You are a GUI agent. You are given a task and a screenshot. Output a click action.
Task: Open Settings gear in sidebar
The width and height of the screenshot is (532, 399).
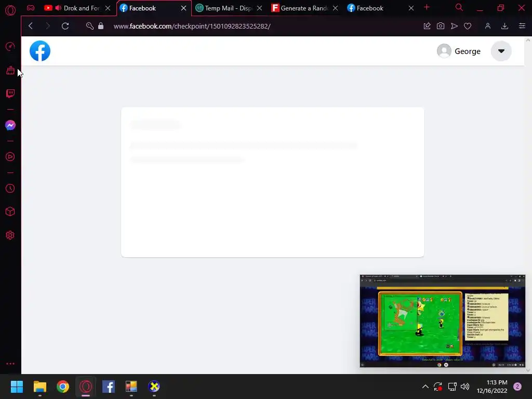coord(10,235)
